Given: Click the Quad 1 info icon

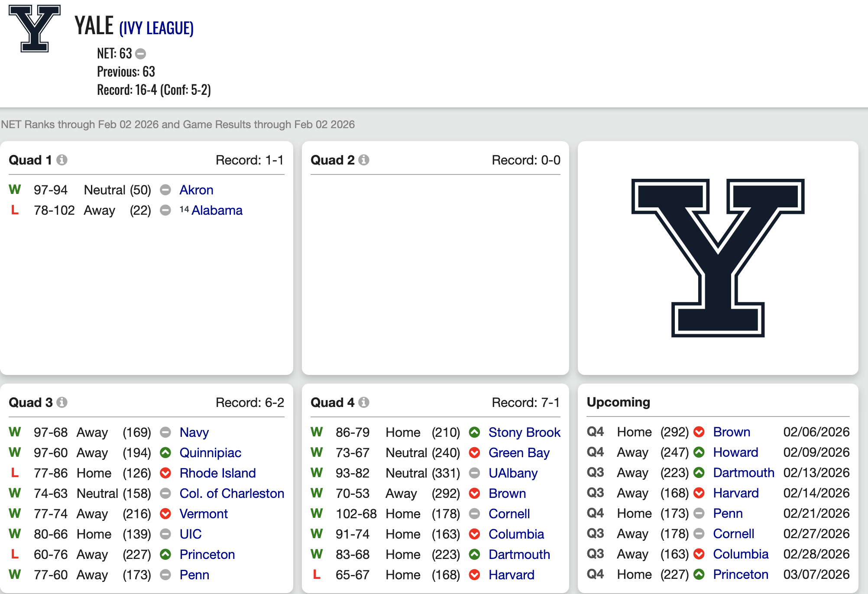Looking at the screenshot, I should tap(62, 160).
